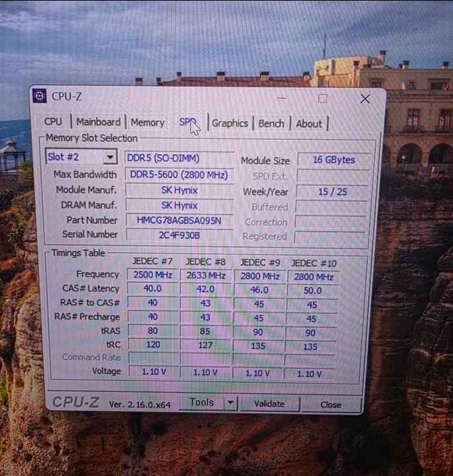This screenshot has width=453, height=476.
Task: Click CAS# Latency value 42.0
Action: (206, 289)
